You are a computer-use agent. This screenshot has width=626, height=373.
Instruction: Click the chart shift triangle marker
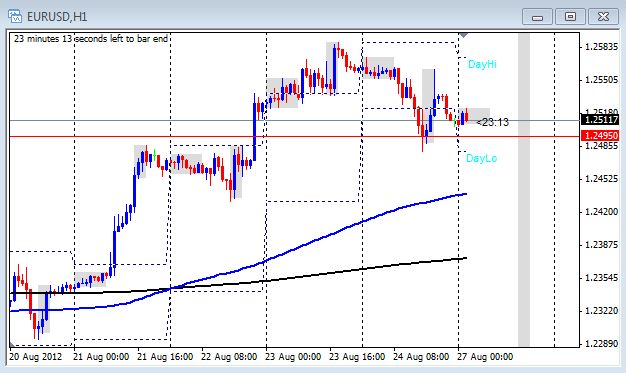tap(463, 36)
